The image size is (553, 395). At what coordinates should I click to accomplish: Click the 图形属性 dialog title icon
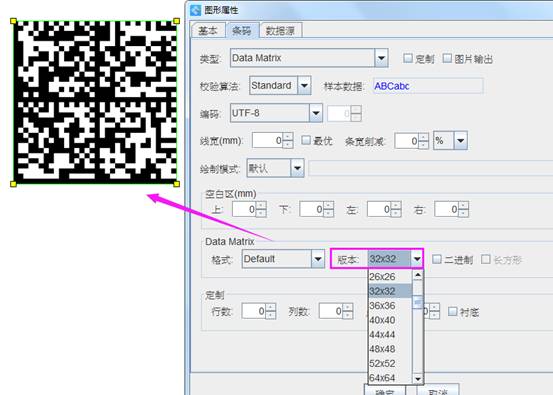[x=195, y=10]
